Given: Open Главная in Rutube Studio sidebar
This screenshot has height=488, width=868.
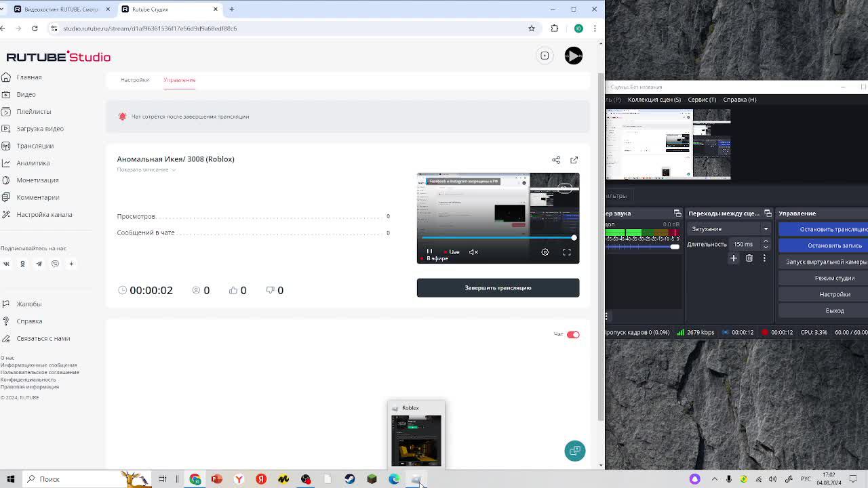Looking at the screenshot, I should (x=28, y=77).
